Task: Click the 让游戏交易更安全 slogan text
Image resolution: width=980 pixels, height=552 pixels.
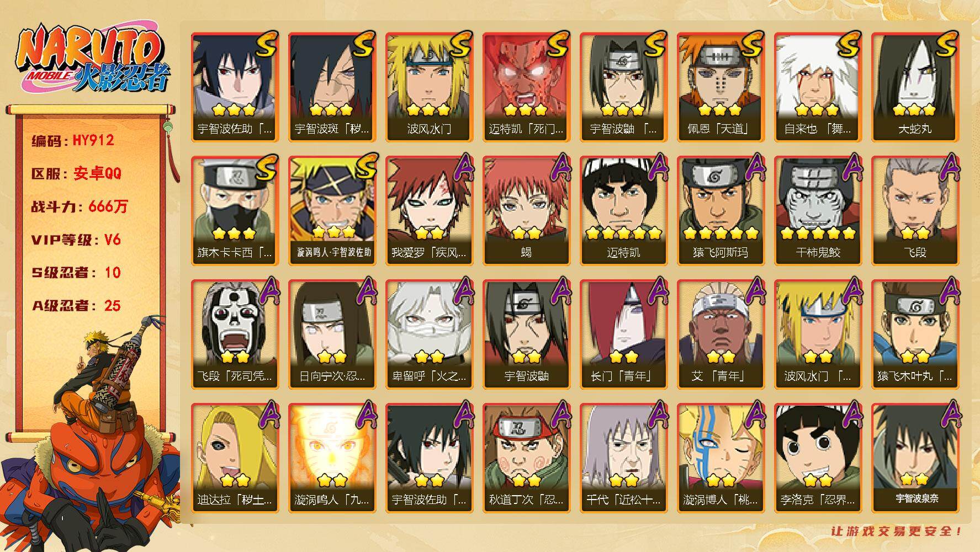Action: pos(897,531)
